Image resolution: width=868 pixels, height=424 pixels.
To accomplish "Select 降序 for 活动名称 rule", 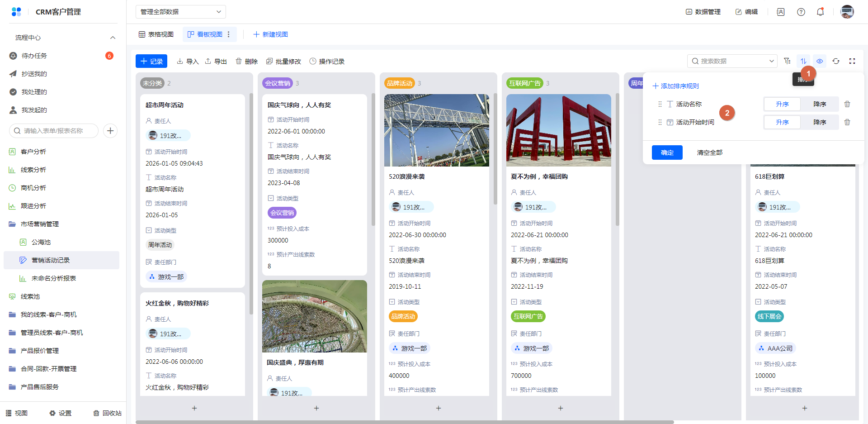I will click(x=819, y=104).
